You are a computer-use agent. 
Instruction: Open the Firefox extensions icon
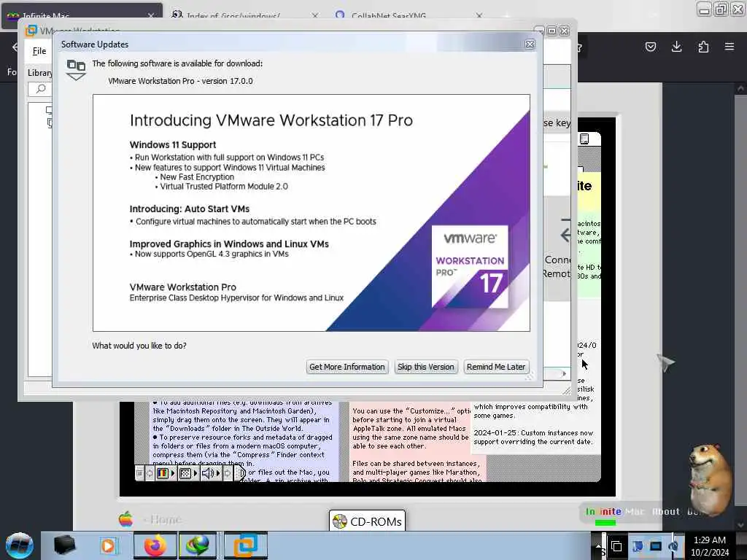pyautogui.click(x=703, y=47)
